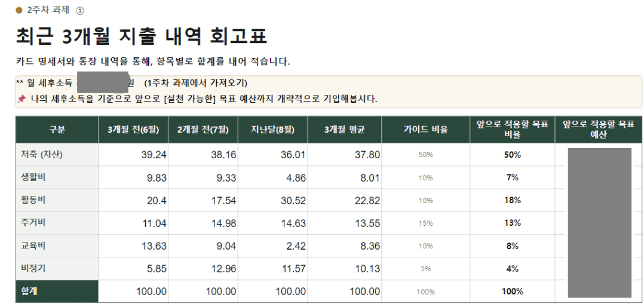
Task: Click the 합계 total row label
Action: pyautogui.click(x=29, y=291)
